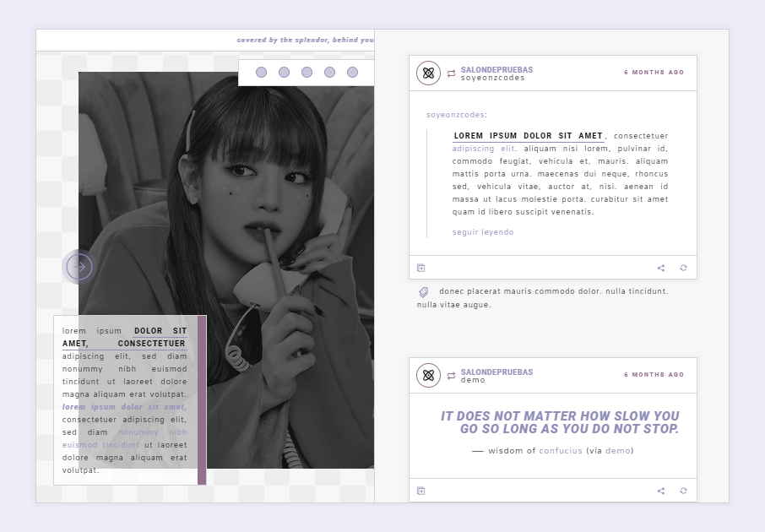Viewport: 765px width, 532px height.
Task: Click the italic 'lorem ipsum dolor sit amet,' in the sidebar
Action: 124,406
